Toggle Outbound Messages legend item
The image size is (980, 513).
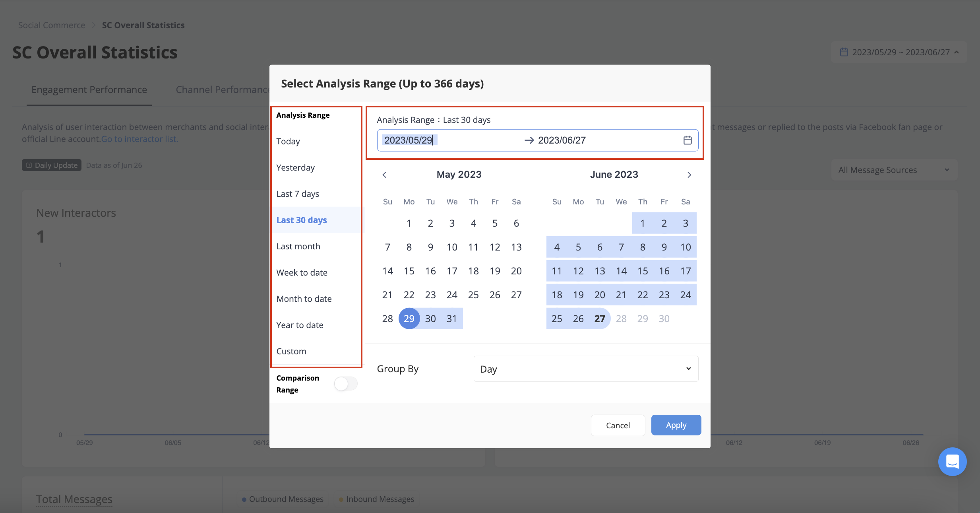click(283, 499)
